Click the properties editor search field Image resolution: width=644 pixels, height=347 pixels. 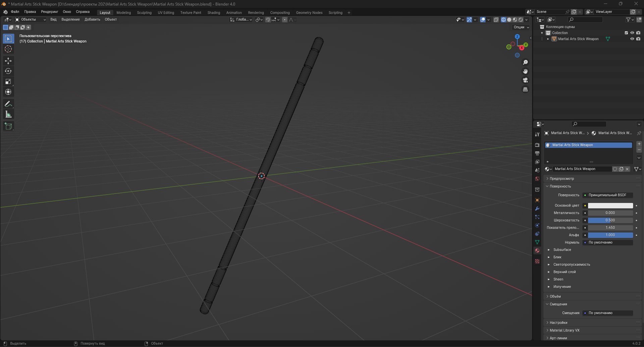[589, 124]
